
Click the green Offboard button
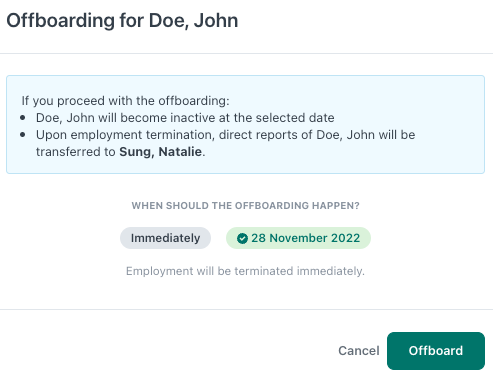coord(436,351)
